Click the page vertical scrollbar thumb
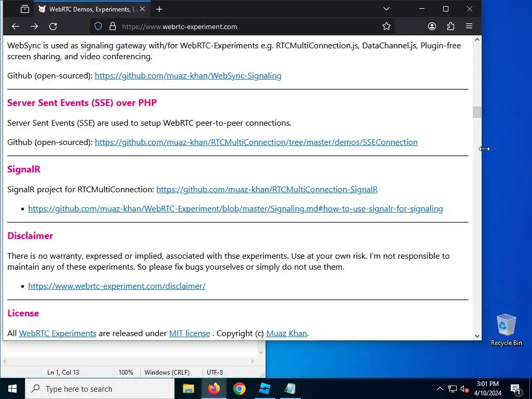Viewport: 532px width, 399px height. coord(477,112)
